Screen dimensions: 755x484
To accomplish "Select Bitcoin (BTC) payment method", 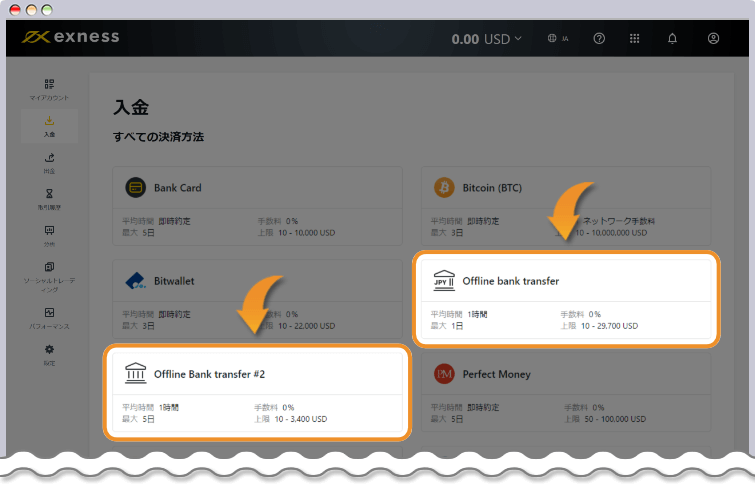I will pos(566,206).
